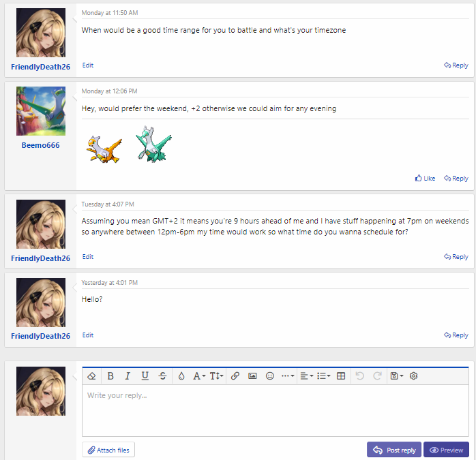476x460 pixels.
Task: Open the drafts save icon menu
Action: 396,375
